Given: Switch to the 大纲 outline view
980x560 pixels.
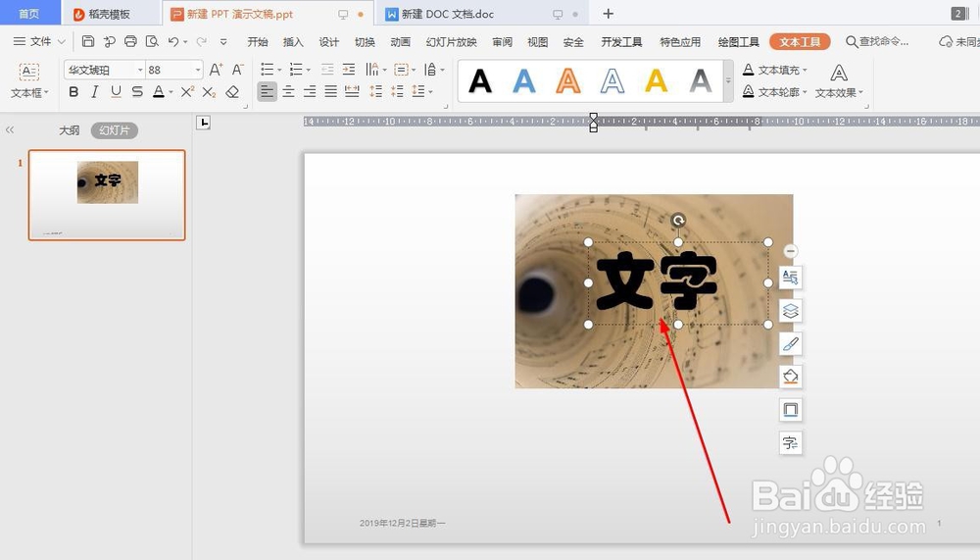Looking at the screenshot, I should [70, 130].
